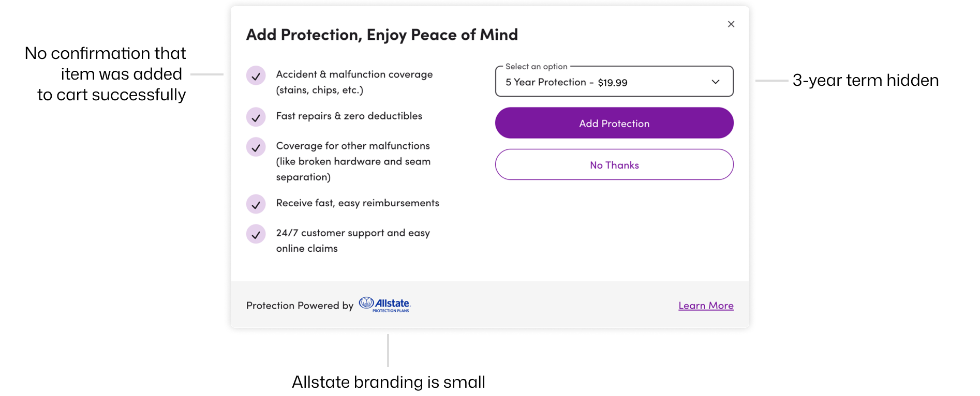
Task: Click the Allstate branding is small annotation
Action: pos(389,382)
